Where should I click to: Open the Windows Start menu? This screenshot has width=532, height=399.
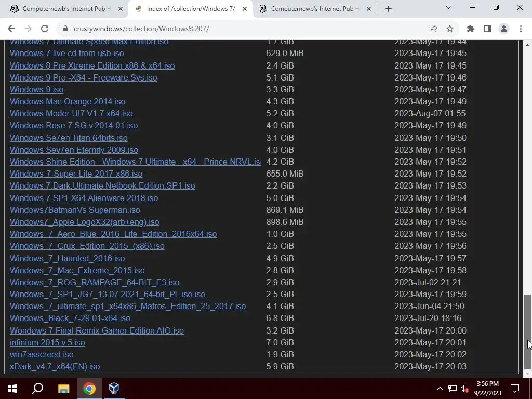[x=12, y=389]
